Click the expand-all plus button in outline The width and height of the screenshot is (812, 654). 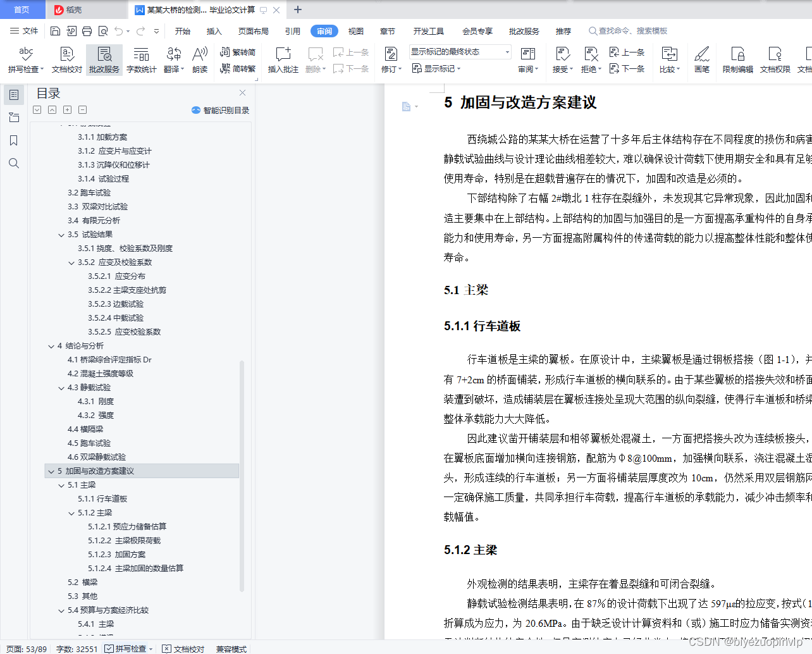(x=67, y=110)
